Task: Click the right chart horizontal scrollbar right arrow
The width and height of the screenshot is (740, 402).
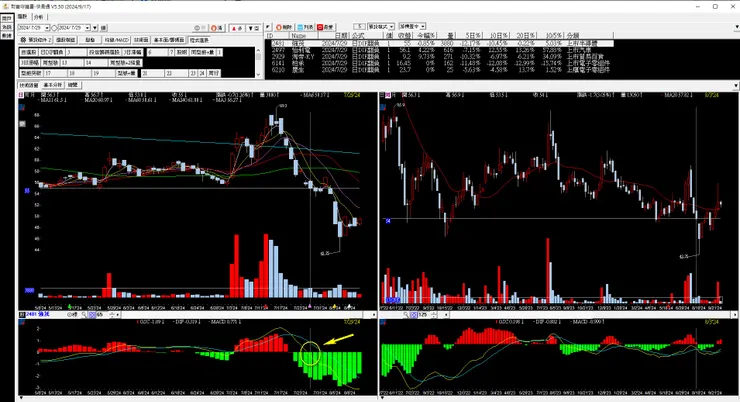Action: [735, 314]
